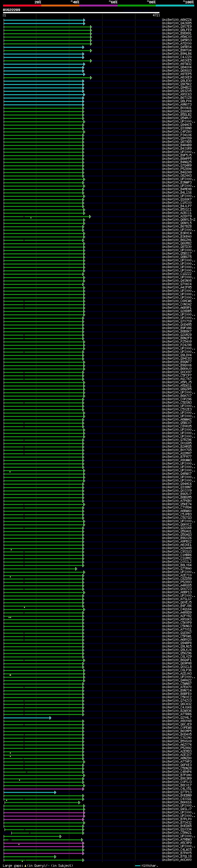
Task: Choose label UniRef100_Q94HC5
Action: [x=177, y=125]
